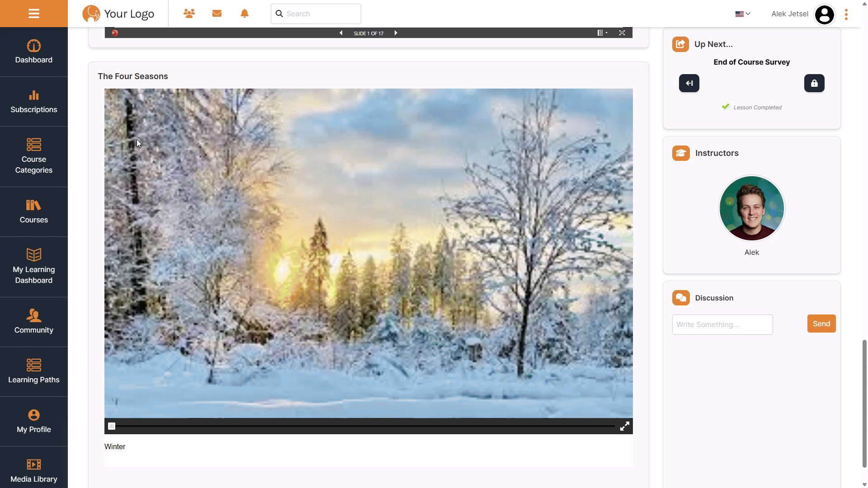Click the SLIDE 1 OF 17 indicator
The image size is (868, 488).
click(x=368, y=33)
